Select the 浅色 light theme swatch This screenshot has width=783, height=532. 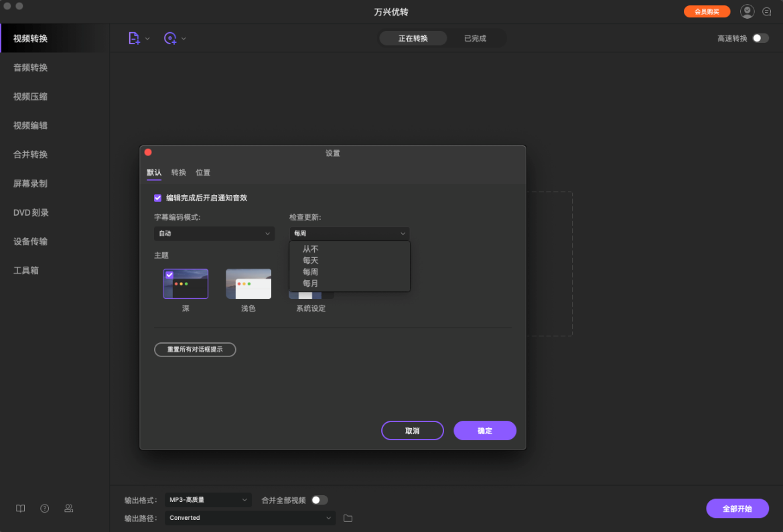tap(248, 283)
